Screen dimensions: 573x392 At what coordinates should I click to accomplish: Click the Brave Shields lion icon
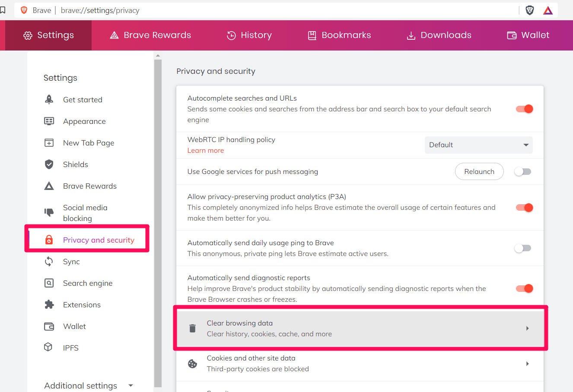pyautogui.click(x=529, y=10)
